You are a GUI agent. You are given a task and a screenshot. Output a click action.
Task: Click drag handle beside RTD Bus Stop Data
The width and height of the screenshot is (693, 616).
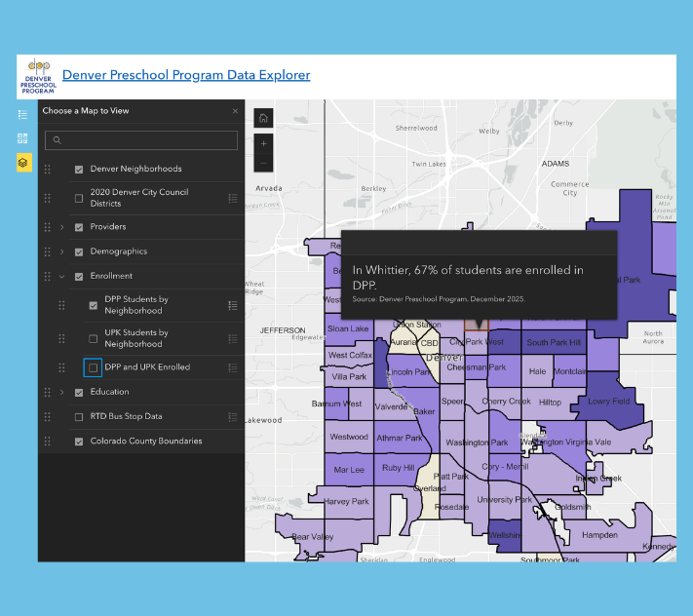tap(48, 417)
